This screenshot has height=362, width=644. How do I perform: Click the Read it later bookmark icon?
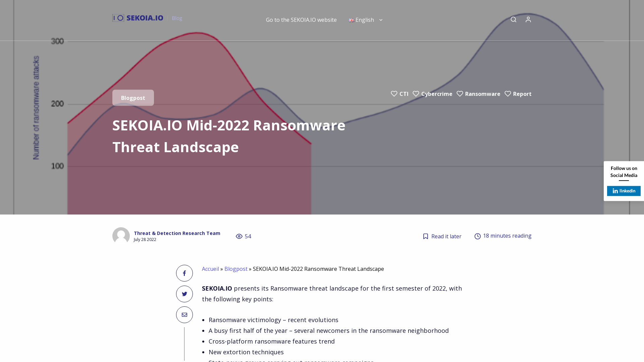(x=425, y=236)
